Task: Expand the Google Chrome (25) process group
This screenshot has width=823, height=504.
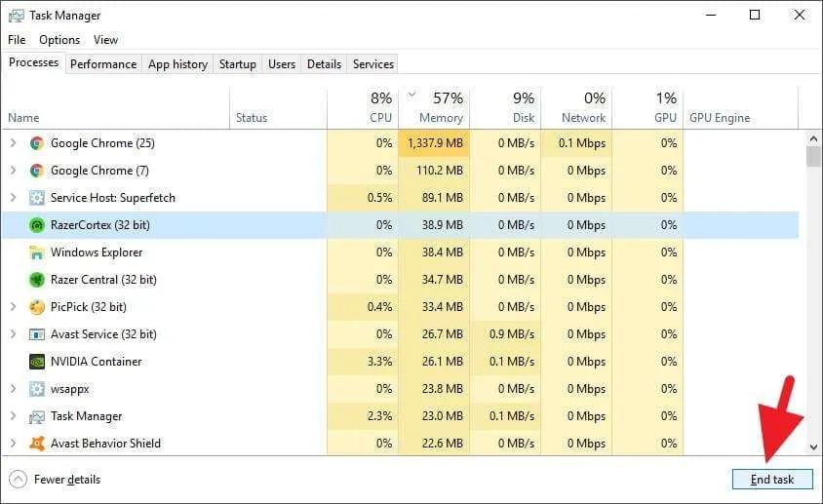Action: tap(14, 142)
